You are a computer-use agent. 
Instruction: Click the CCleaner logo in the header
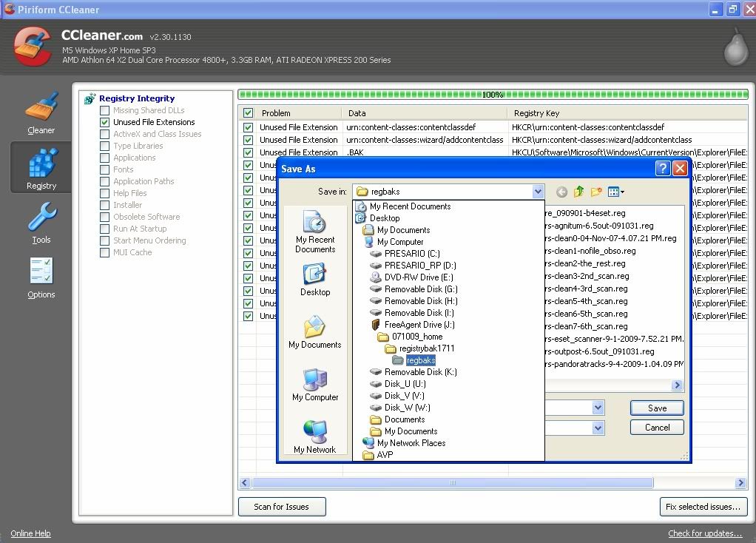pyautogui.click(x=33, y=47)
